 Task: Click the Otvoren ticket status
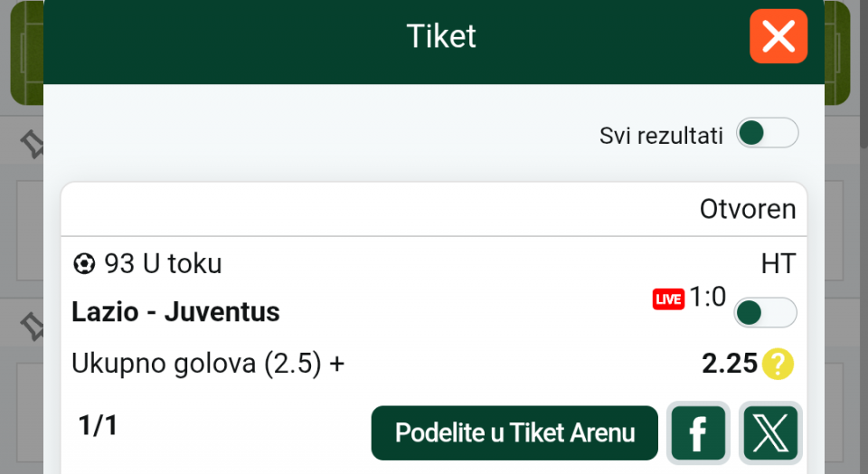click(747, 210)
